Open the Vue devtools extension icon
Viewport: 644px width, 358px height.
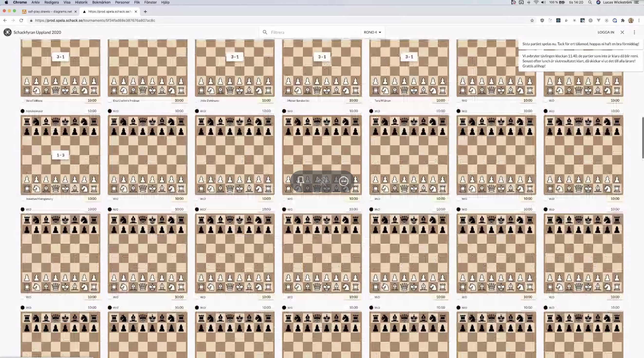(598, 20)
